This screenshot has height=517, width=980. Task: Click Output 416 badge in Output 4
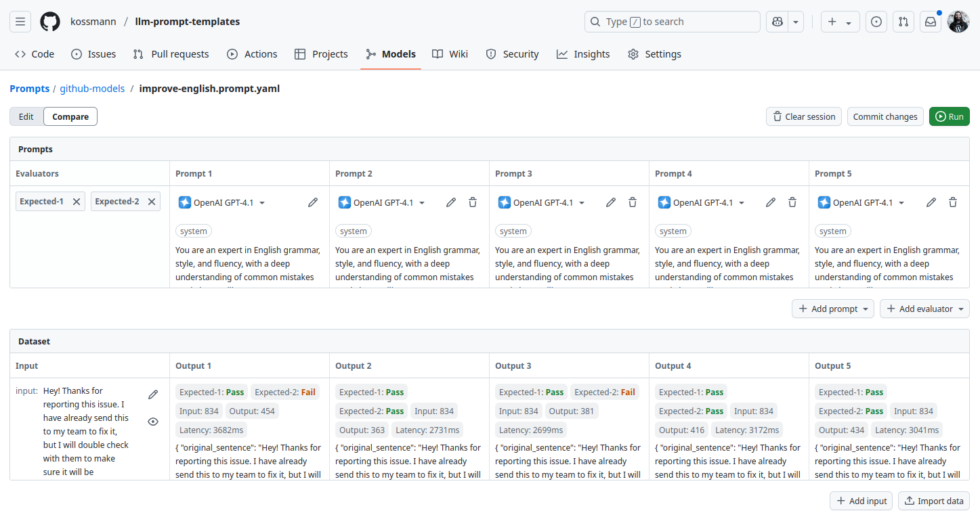pyautogui.click(x=682, y=430)
